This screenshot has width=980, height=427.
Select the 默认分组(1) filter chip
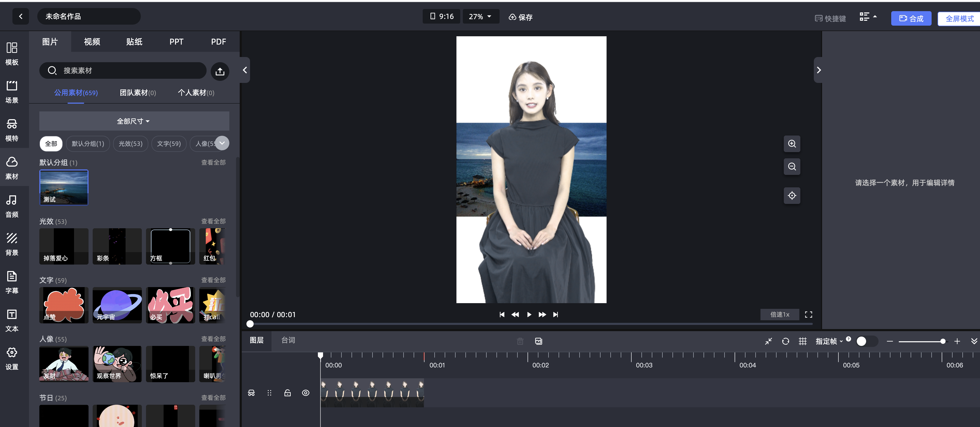click(88, 144)
